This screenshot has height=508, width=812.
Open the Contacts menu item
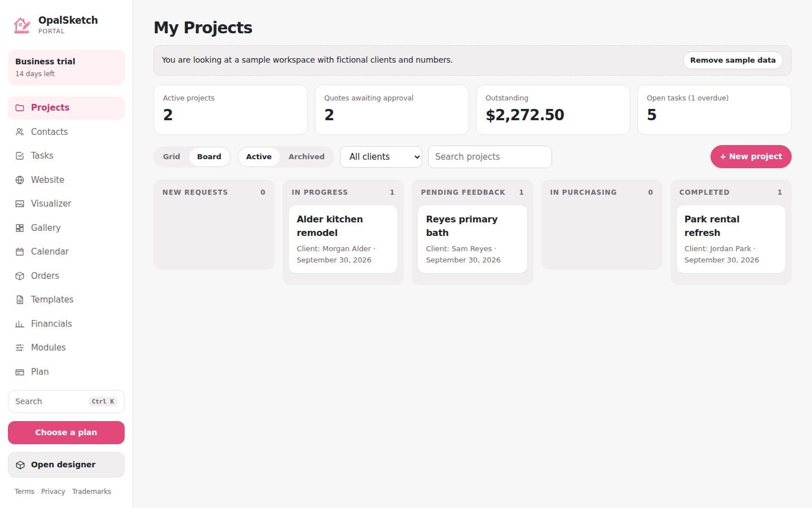pos(66,132)
